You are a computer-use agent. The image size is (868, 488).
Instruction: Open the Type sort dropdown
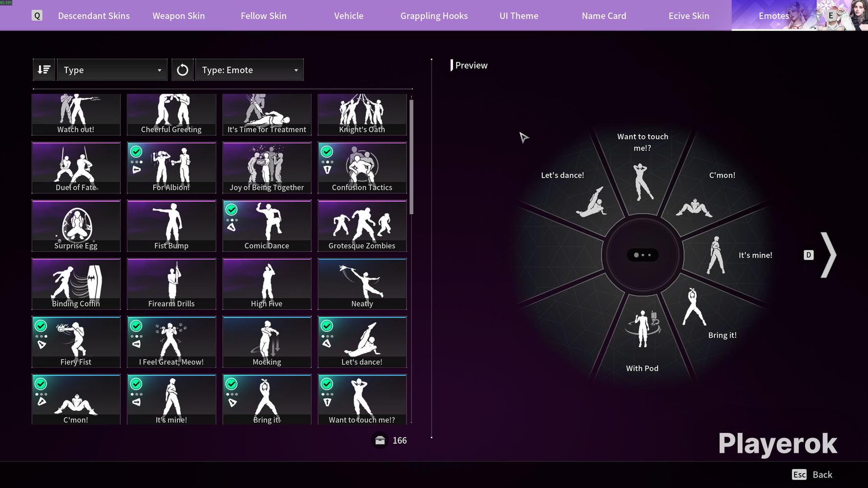(x=112, y=70)
